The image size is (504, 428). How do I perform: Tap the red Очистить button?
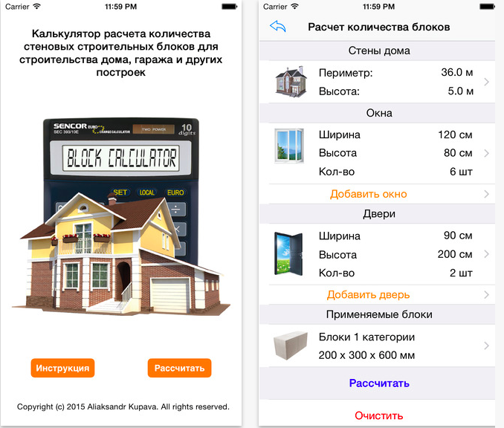click(378, 415)
